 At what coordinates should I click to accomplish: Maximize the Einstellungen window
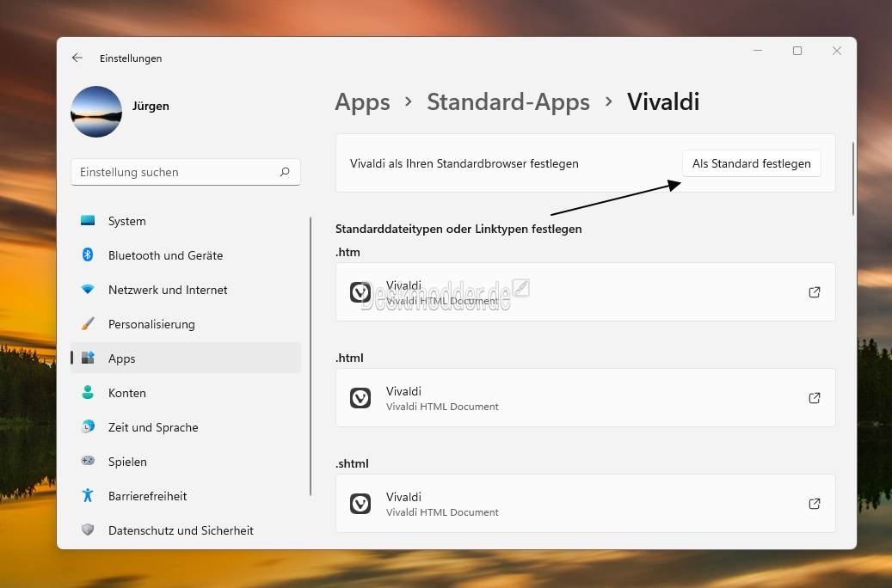(797, 51)
